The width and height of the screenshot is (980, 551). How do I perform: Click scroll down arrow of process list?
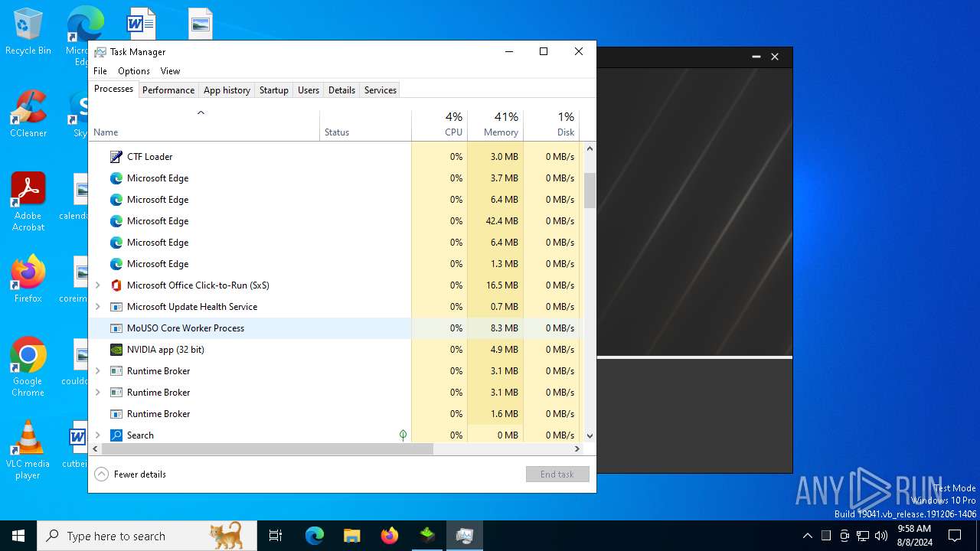coord(590,436)
